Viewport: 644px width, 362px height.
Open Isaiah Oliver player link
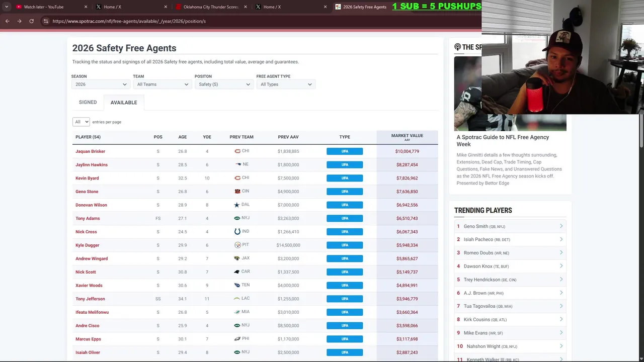88,352
